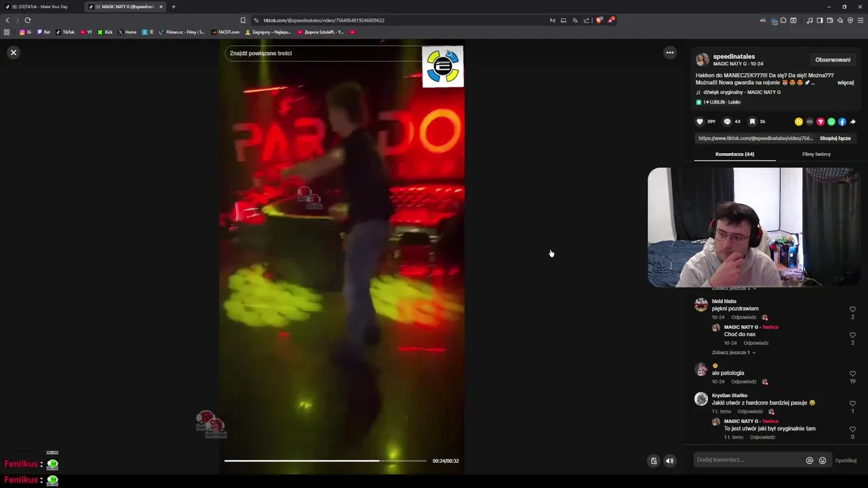The image size is (868, 488).
Task: Click the icon left of the speaker
Action: 654,461
